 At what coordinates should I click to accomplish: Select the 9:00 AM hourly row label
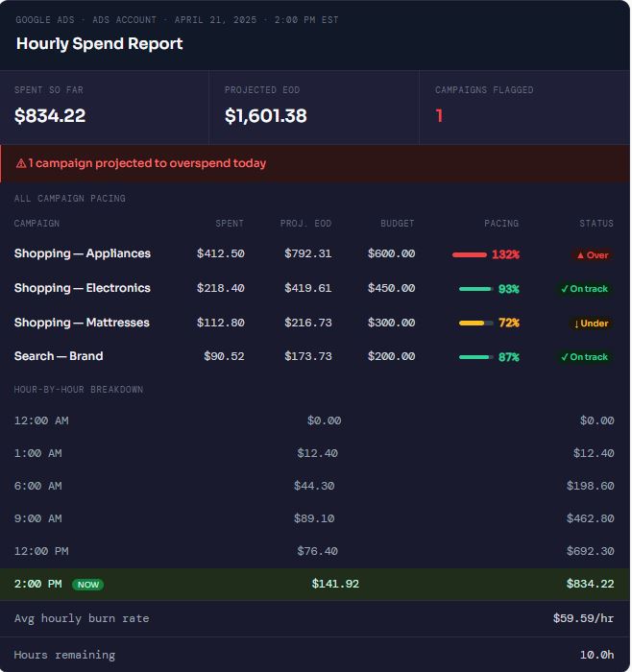(x=37, y=518)
